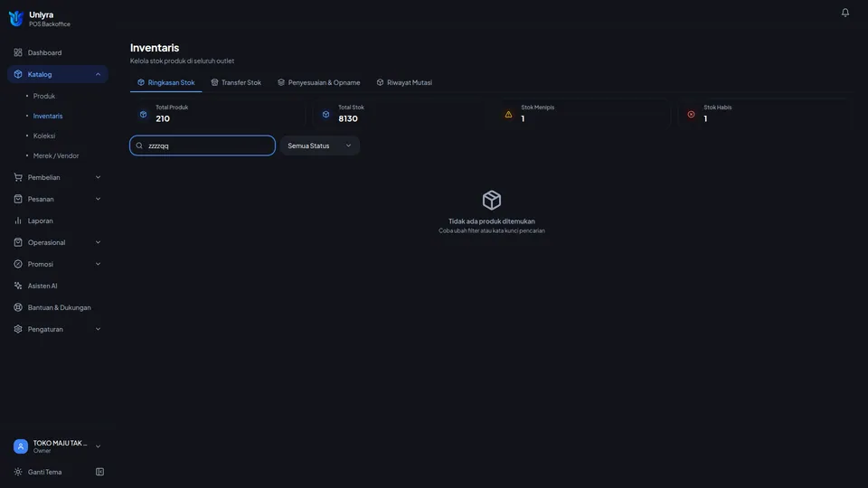Click the Asisten AI sparkle icon
Image resolution: width=868 pixels, height=488 pixels.
[x=18, y=286]
